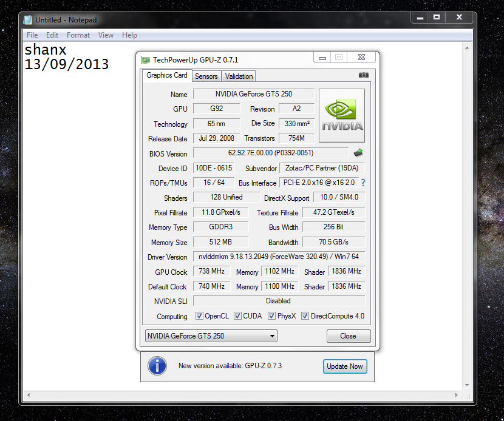Click the Subvendor field Zotac/PC Partner
504x421 pixels.
point(322,168)
